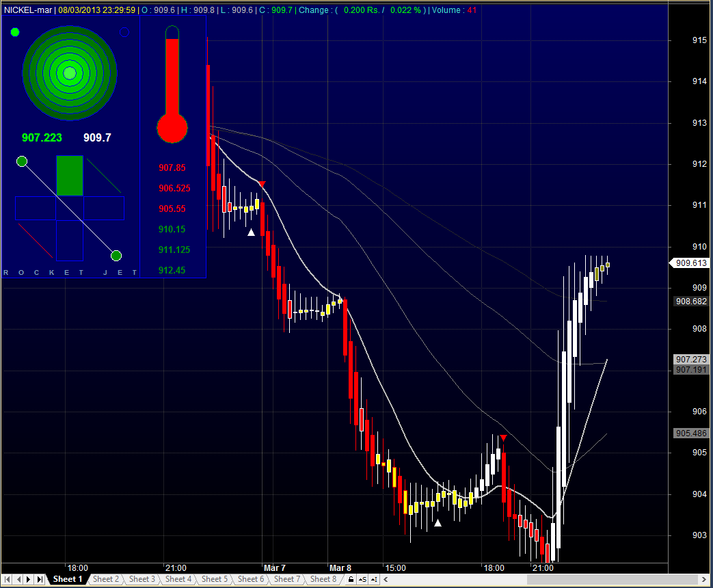Click the red 906.525 level
713x588 pixels.
click(174, 188)
